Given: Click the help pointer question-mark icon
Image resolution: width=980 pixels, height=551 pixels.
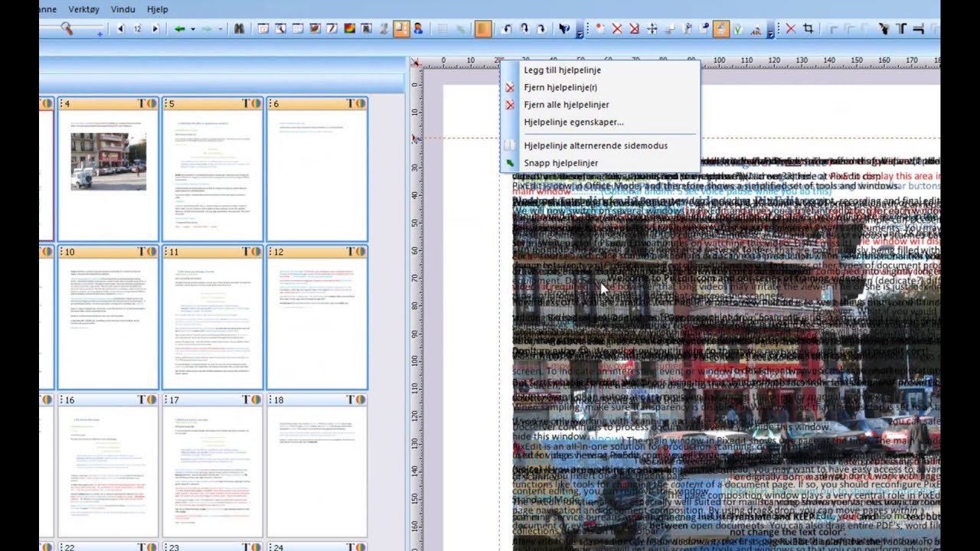Looking at the screenshot, I should tap(564, 28).
